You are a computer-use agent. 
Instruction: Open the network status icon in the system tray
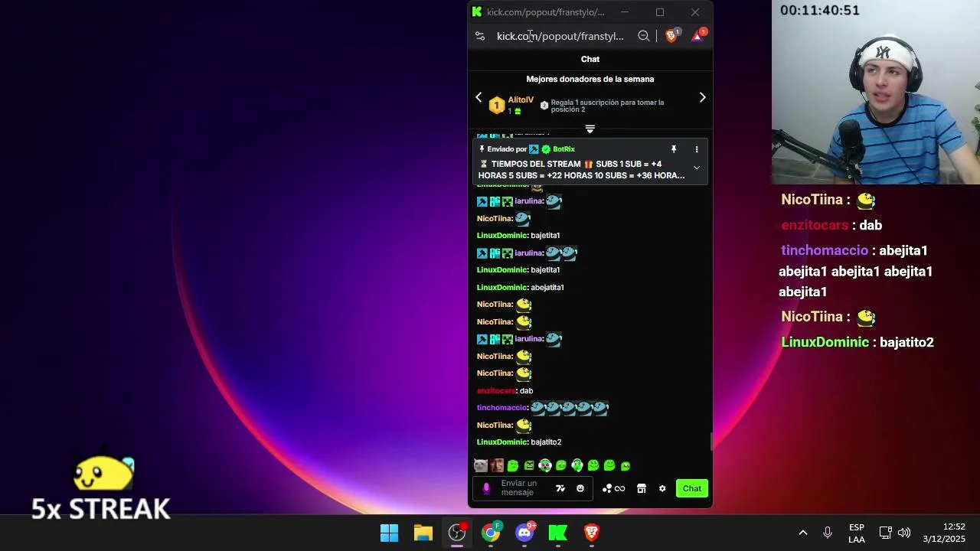(885, 533)
